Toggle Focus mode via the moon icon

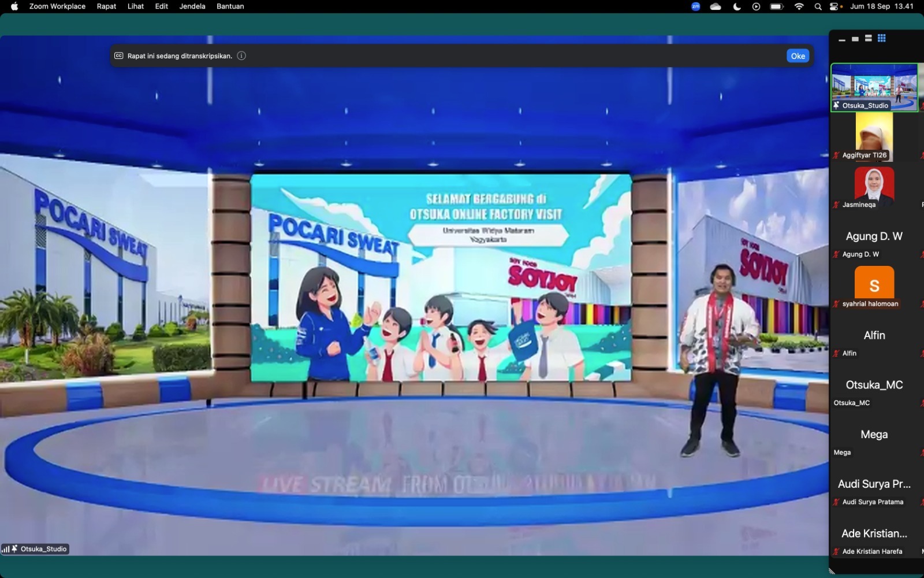tap(737, 6)
